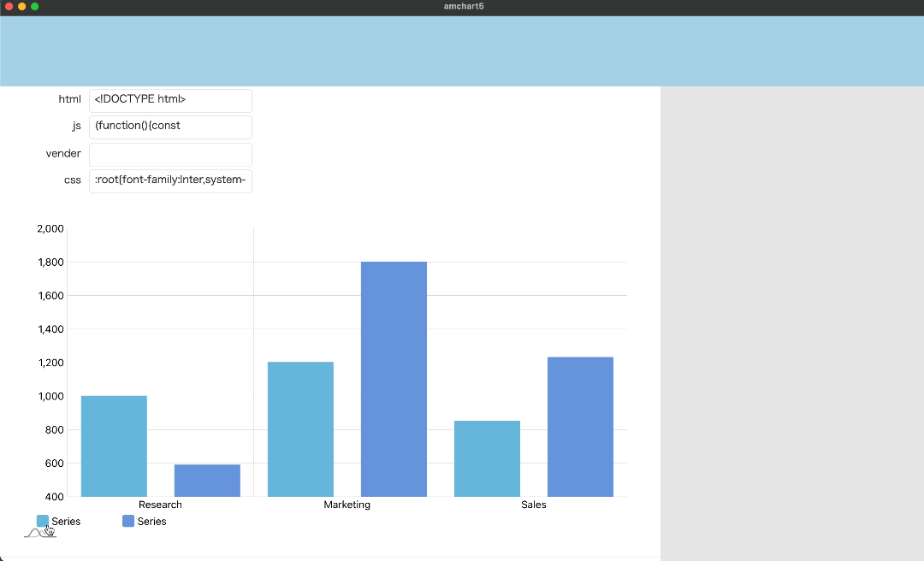Select the light blue Research bar
924x561 pixels.
[x=114, y=446]
